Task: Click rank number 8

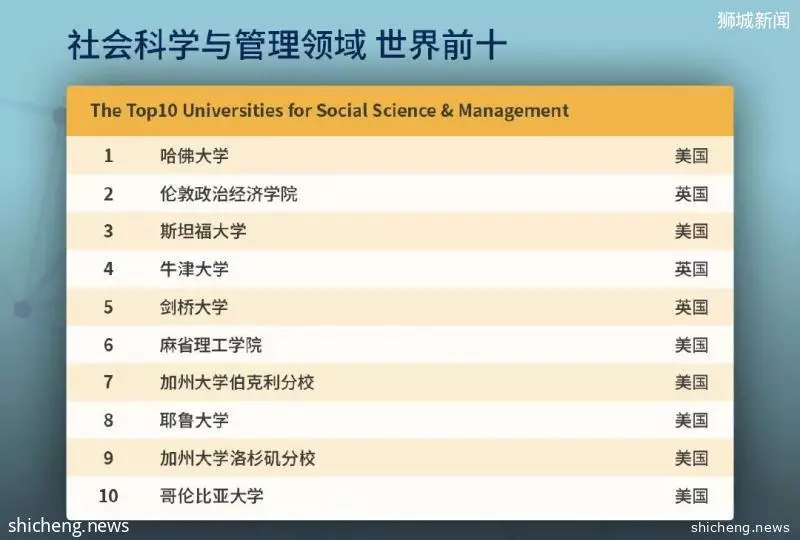Action: (108, 421)
